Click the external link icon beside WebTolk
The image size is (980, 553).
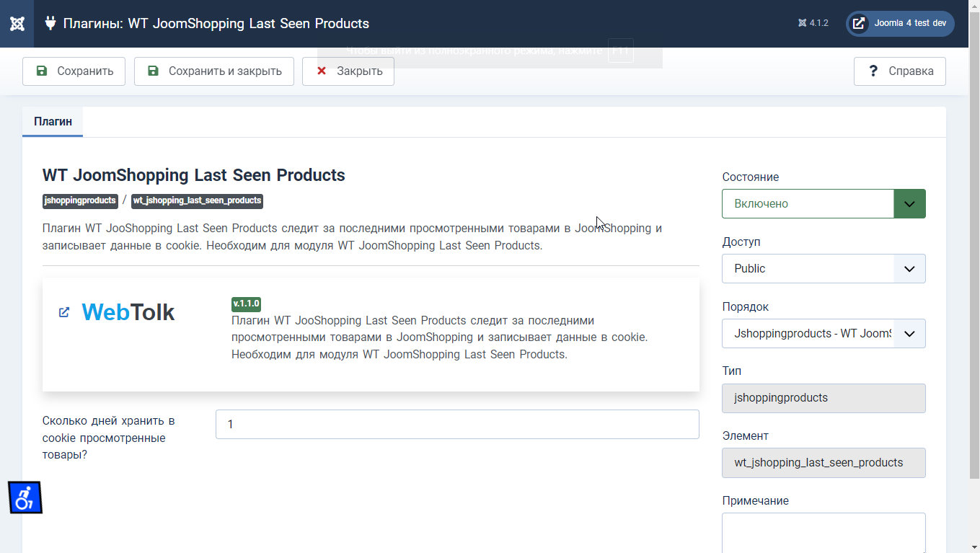coord(64,312)
